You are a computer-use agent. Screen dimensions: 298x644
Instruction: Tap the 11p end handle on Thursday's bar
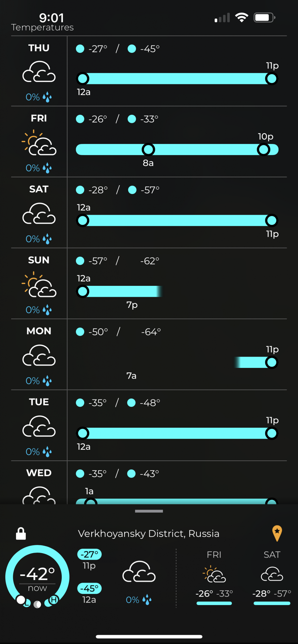click(x=271, y=79)
